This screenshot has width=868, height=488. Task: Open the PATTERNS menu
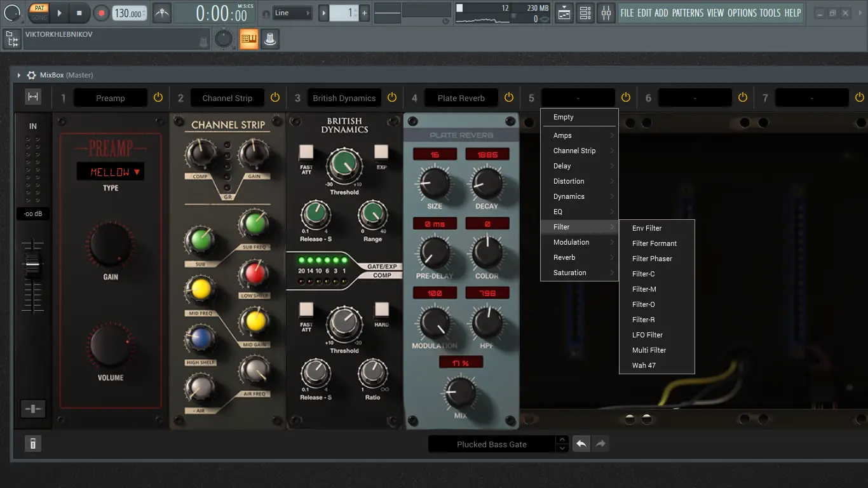pos(688,13)
